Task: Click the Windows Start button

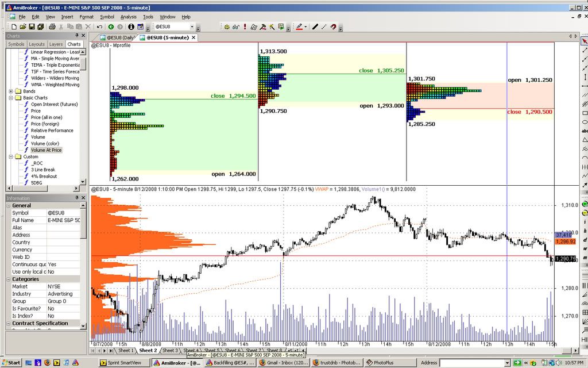Action: coord(11,363)
